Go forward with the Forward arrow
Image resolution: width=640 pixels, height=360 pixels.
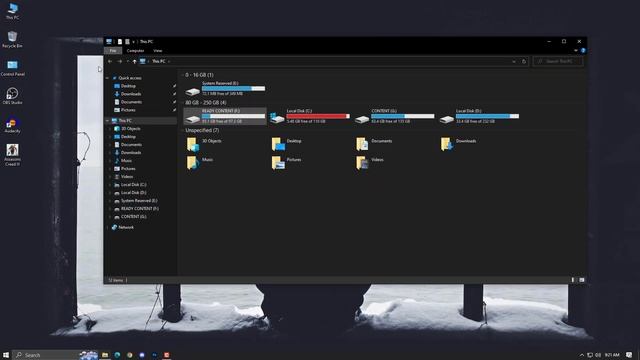[120, 61]
